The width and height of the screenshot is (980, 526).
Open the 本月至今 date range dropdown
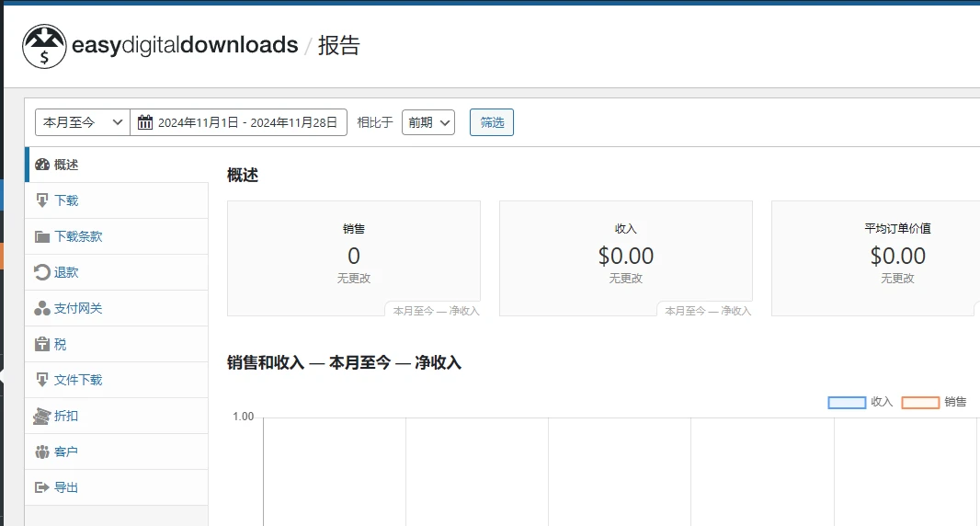point(83,122)
